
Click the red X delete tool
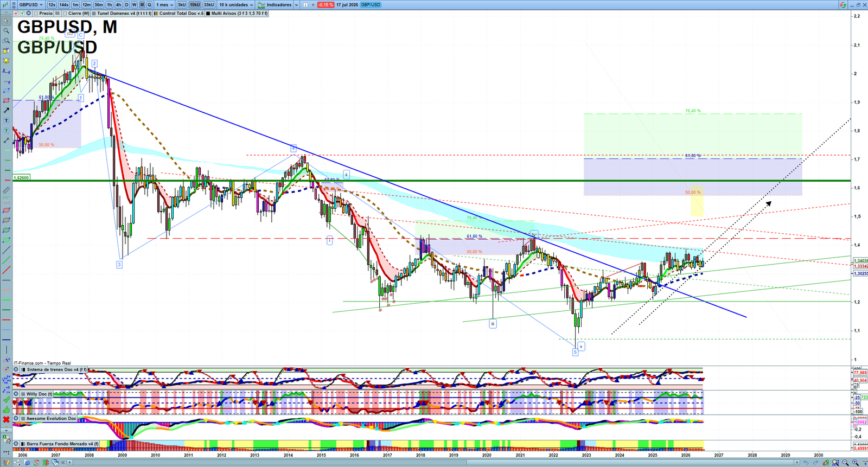tap(7, 419)
